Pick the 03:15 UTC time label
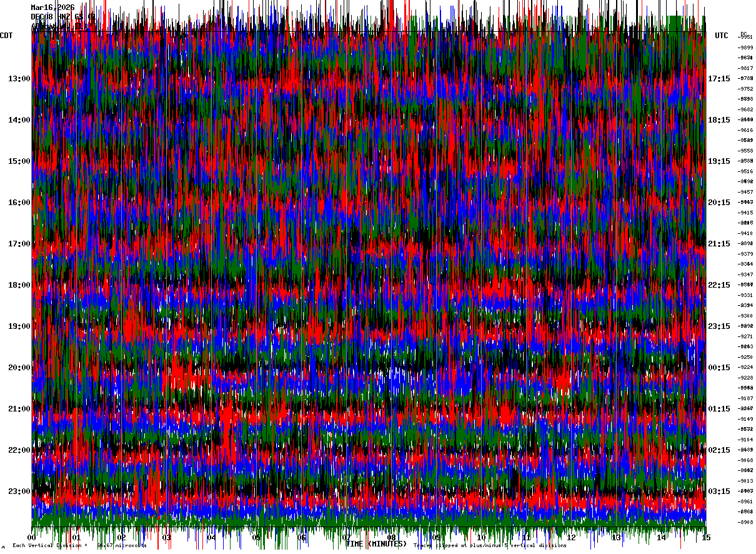 click(x=719, y=491)
